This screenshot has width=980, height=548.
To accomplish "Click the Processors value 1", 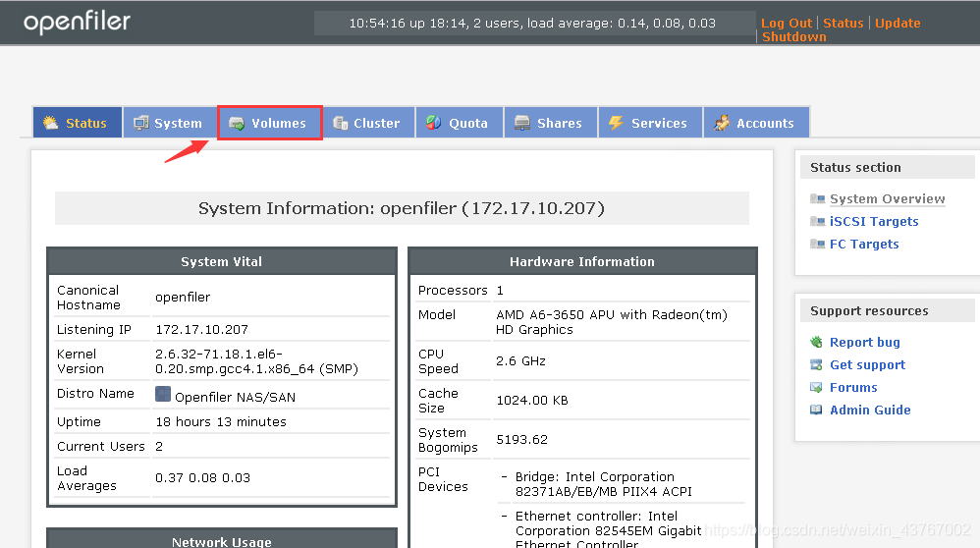I will click(500, 290).
